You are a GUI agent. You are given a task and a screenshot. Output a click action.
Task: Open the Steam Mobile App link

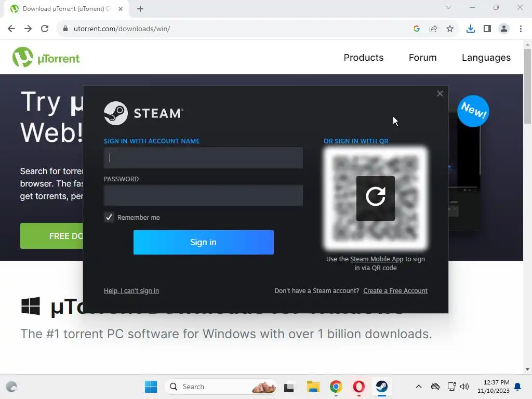point(377,259)
